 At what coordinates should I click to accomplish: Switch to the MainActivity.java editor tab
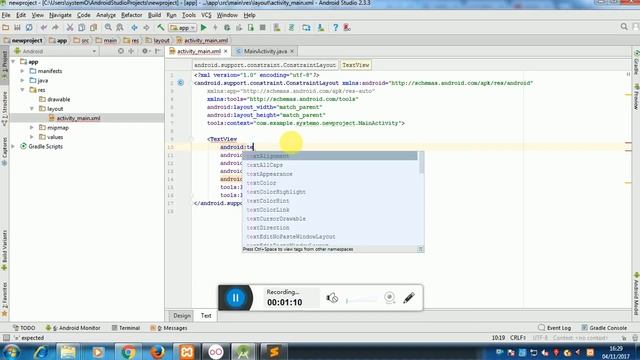(x=265, y=51)
